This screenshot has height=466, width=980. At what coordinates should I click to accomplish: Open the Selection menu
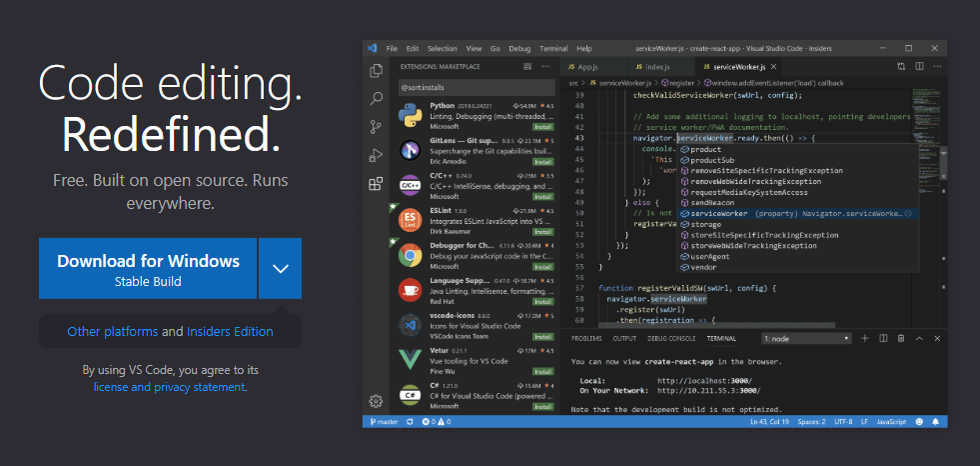pos(442,48)
